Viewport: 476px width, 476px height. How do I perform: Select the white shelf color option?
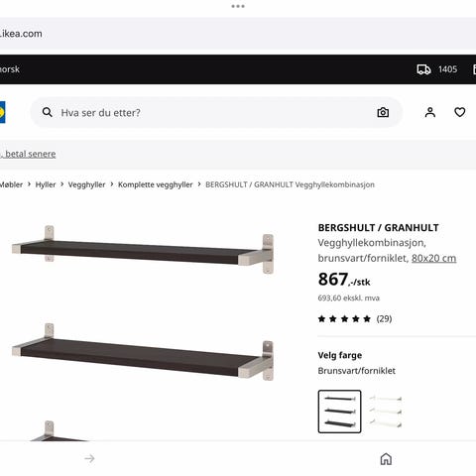click(x=386, y=412)
